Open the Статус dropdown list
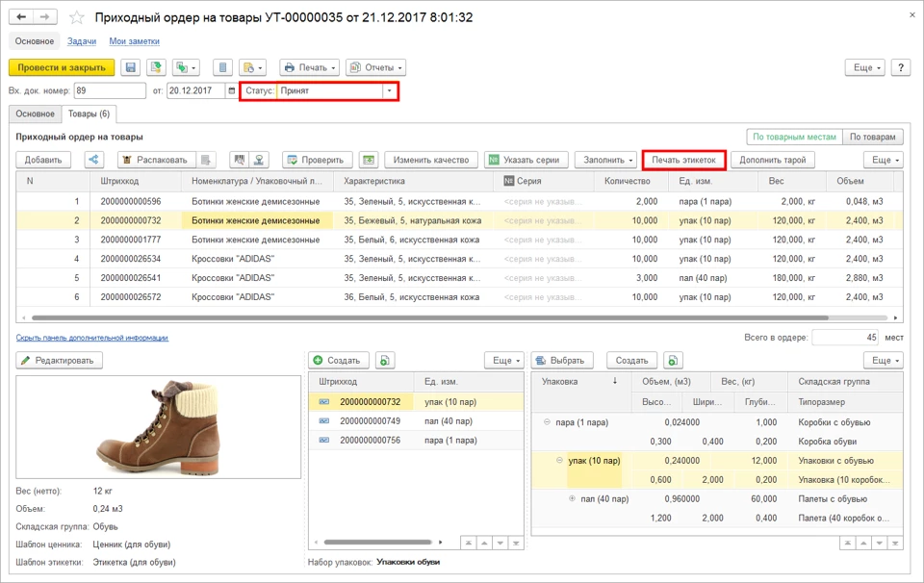Viewport: 924px width, 583px height. click(390, 90)
